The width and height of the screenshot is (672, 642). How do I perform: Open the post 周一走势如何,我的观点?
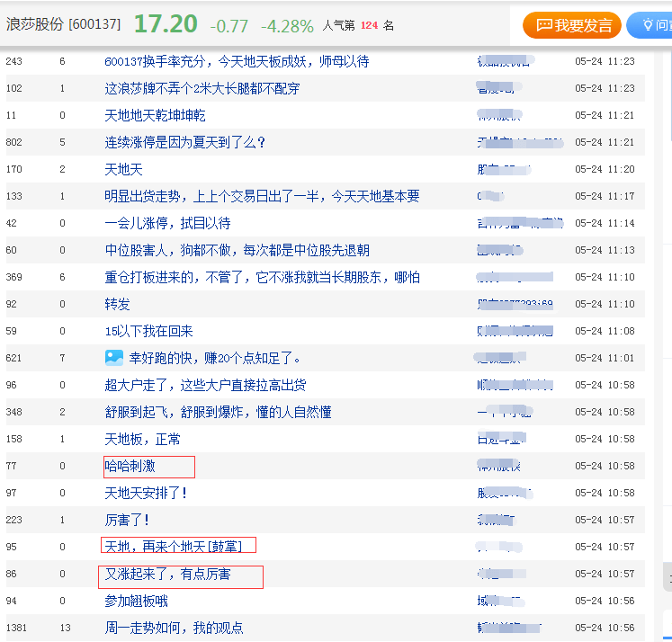(174, 628)
